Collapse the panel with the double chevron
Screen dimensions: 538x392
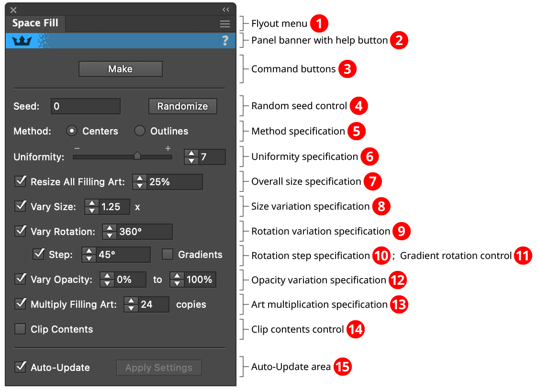[225, 9]
